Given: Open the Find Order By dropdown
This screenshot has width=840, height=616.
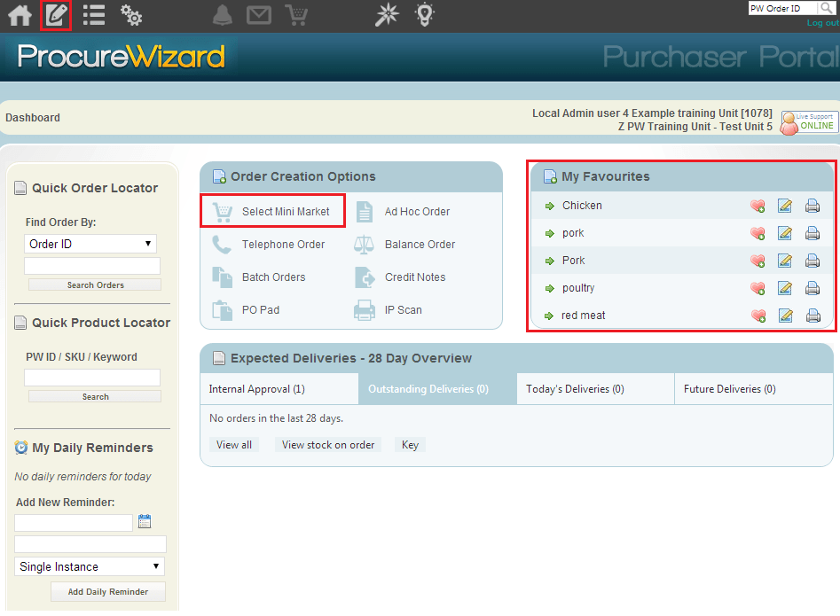Looking at the screenshot, I should click(x=90, y=243).
